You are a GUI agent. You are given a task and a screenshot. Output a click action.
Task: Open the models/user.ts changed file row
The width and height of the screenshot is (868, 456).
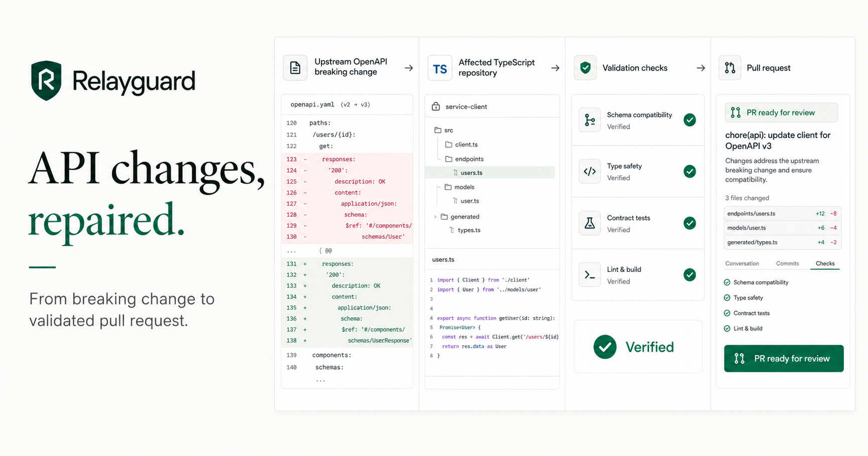(782, 228)
